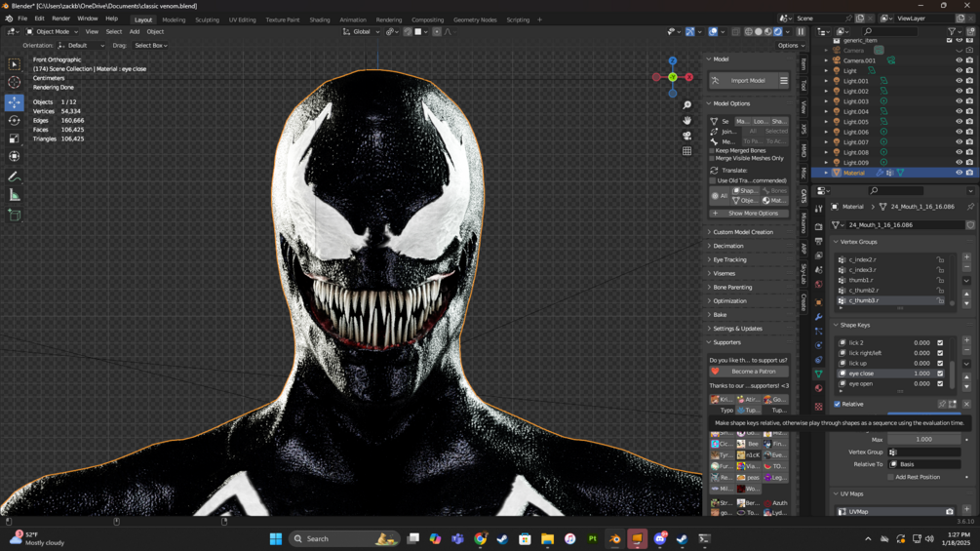Viewport: 980px width, 551px height.
Task: Choose the Scale tool
Action: (x=14, y=138)
